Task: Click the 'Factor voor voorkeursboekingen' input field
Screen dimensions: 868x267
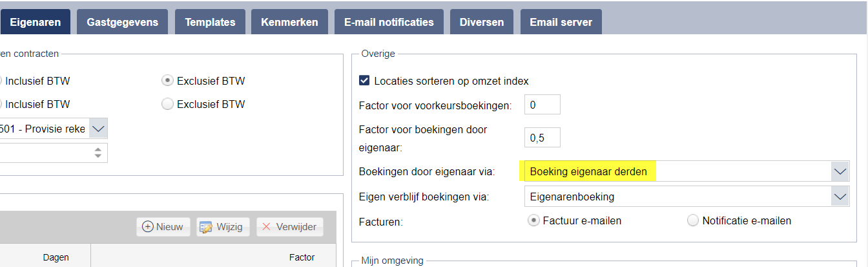Action: pyautogui.click(x=542, y=105)
